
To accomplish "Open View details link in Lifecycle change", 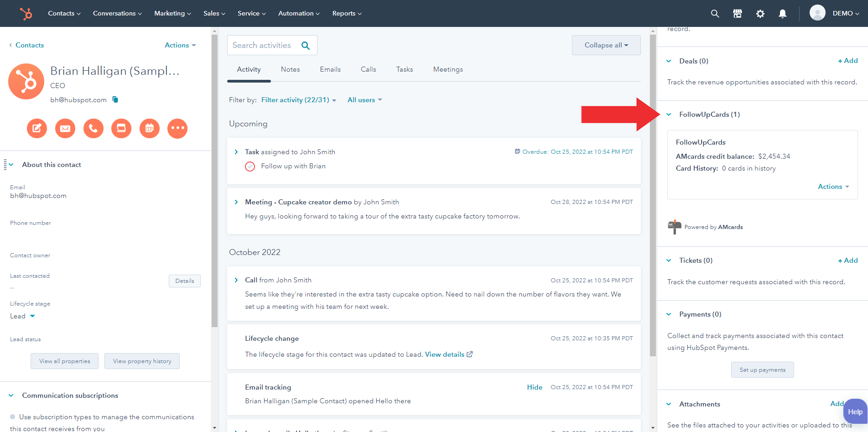I will coord(445,354).
